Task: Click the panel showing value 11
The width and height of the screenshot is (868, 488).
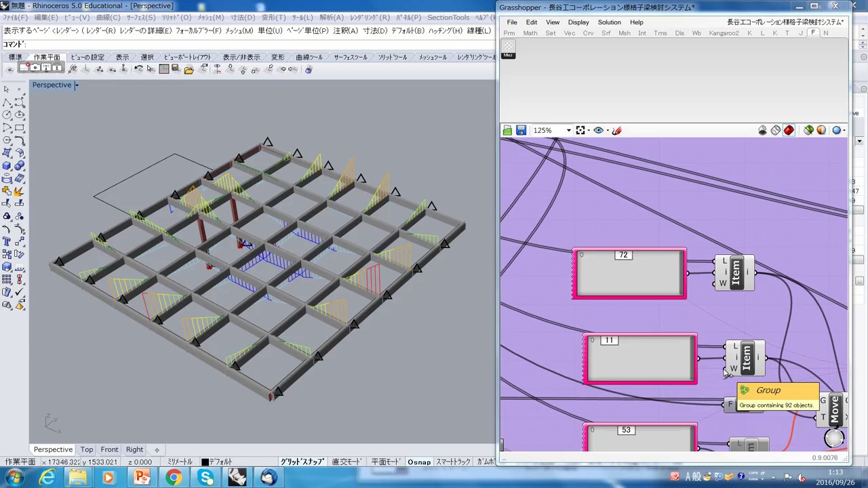Action: 640,359
